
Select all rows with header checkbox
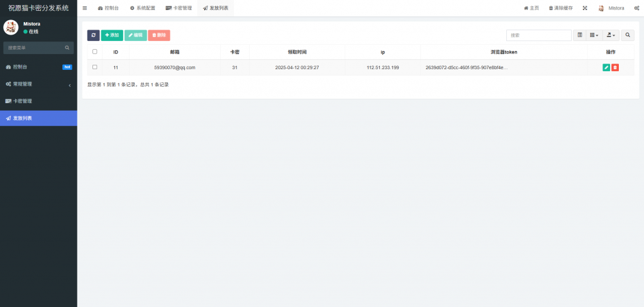coord(95,52)
